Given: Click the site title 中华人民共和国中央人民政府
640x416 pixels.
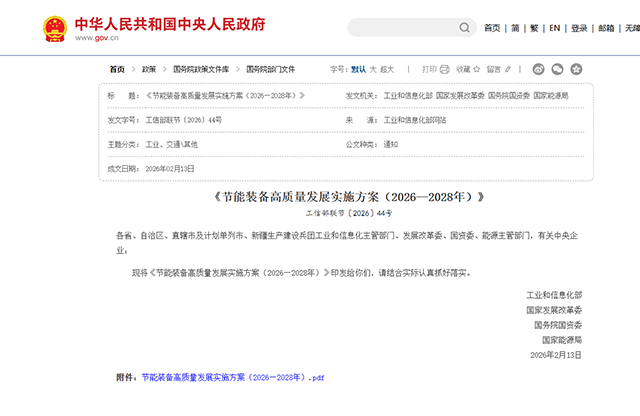Looking at the screenshot, I should point(170,24).
